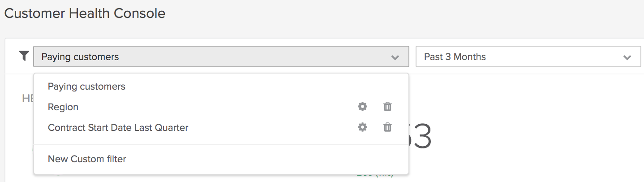Image resolution: width=644 pixels, height=182 pixels.
Task: Edit Contract Start Date filter via gear
Action: [362, 127]
